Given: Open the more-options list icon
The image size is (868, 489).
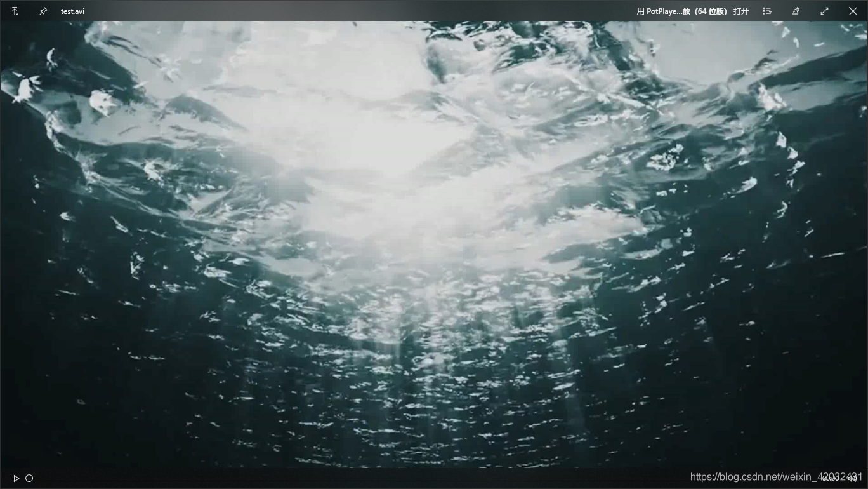Looking at the screenshot, I should pyautogui.click(x=767, y=11).
